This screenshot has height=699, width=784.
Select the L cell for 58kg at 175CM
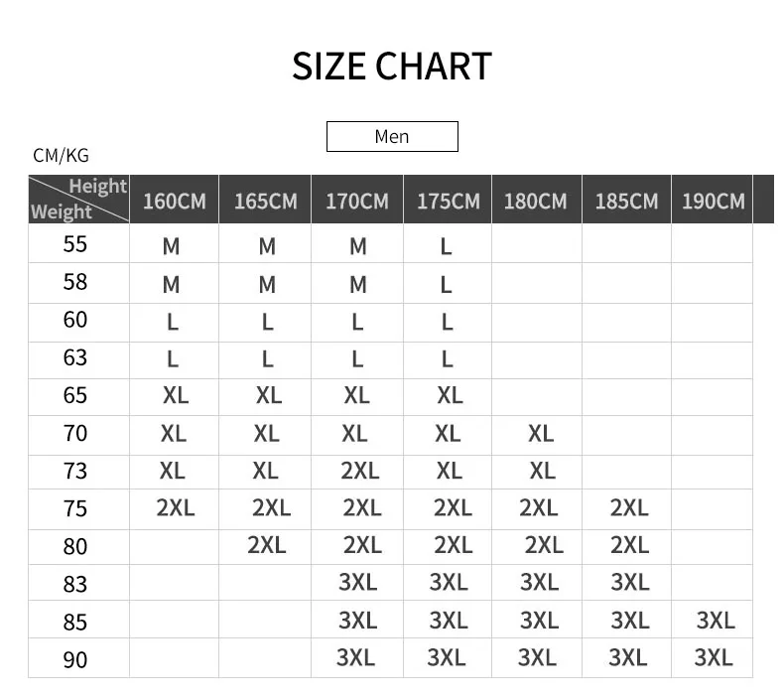446,285
